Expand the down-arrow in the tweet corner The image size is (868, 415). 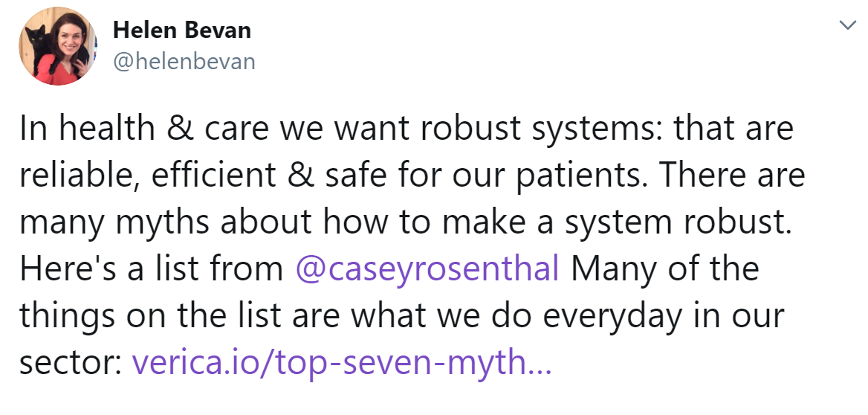[x=847, y=25]
